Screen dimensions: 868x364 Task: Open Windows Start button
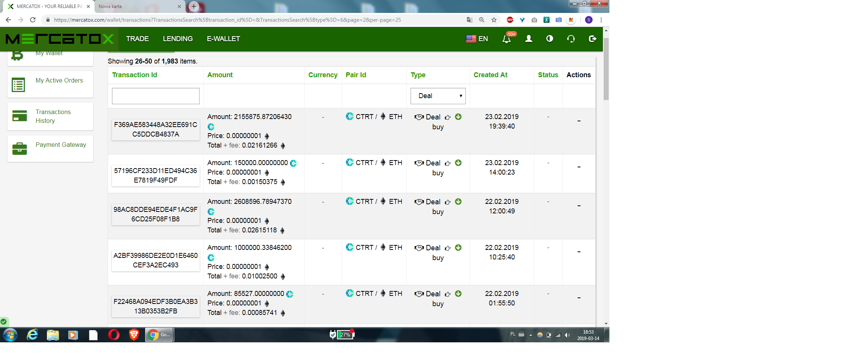[10, 335]
